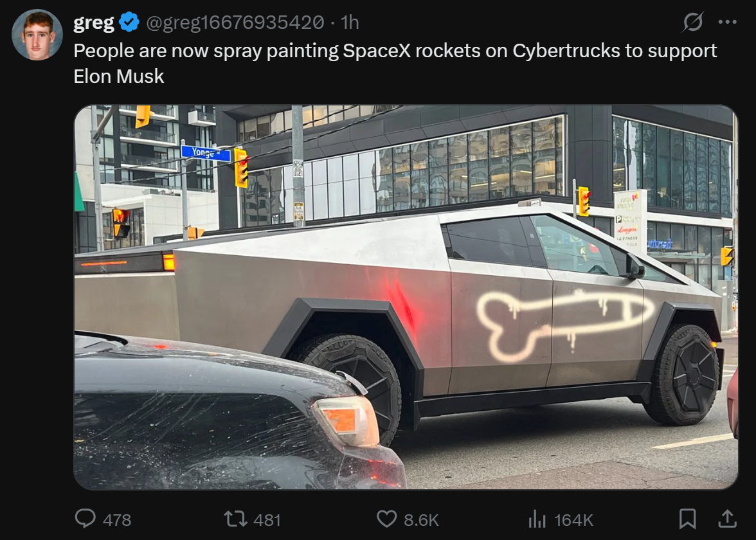Click the tweet text about Cybertrucks
The width and height of the screenshot is (756, 540).
pyautogui.click(x=395, y=63)
